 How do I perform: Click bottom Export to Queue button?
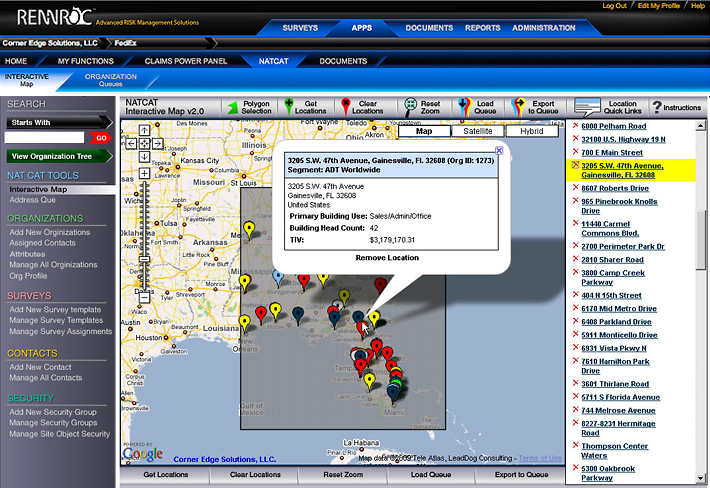pos(521,475)
